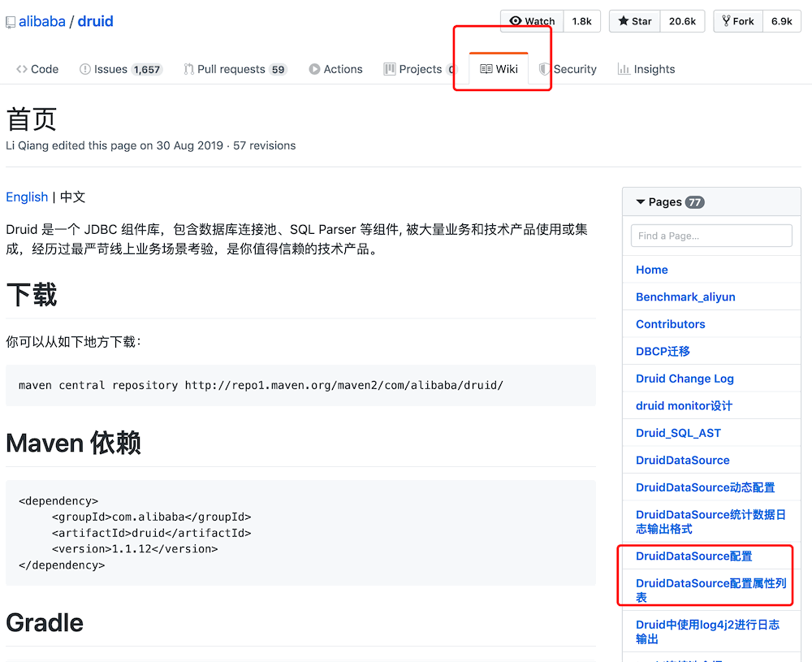Click the star icon in Star button

tap(624, 21)
